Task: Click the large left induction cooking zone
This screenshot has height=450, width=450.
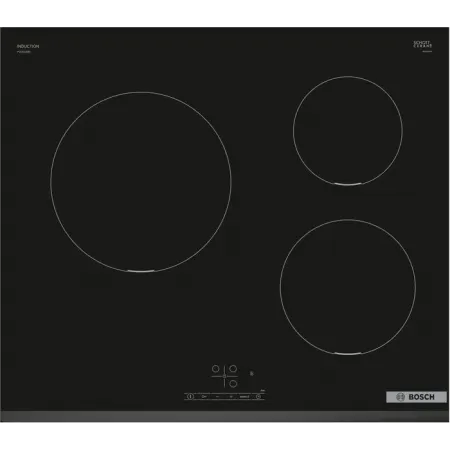Action: (141, 182)
